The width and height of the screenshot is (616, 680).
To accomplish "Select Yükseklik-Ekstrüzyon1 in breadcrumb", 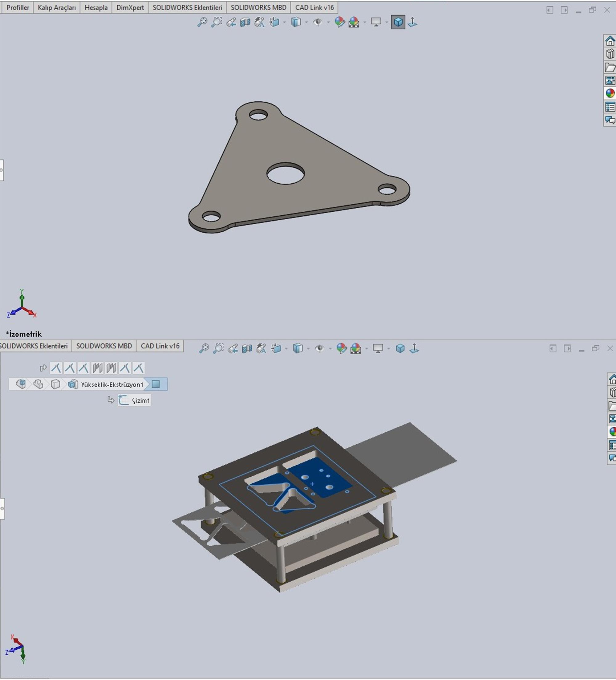I will (112, 385).
